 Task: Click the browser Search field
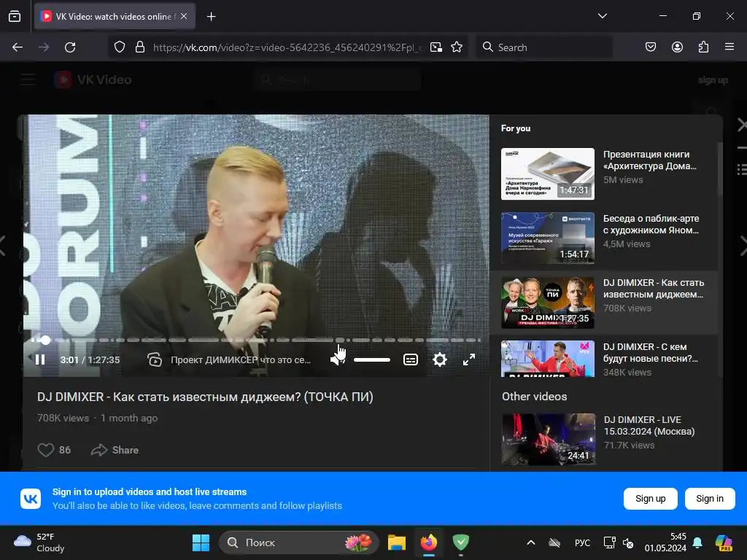[544, 47]
